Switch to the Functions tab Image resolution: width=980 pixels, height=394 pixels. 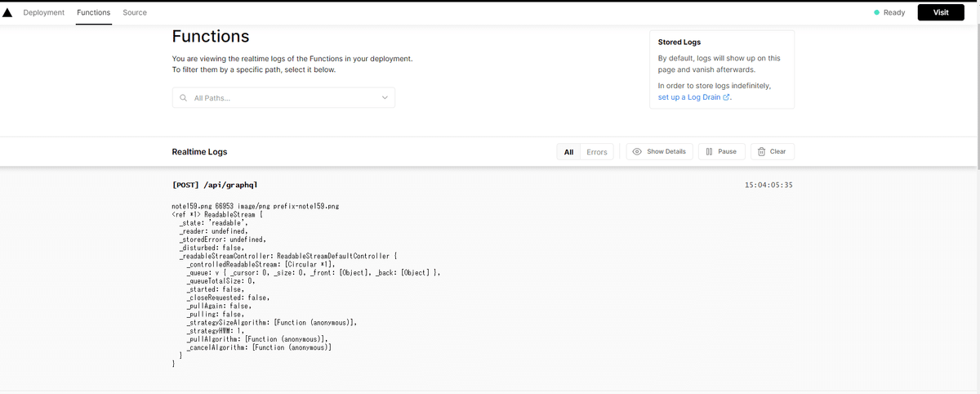pyautogui.click(x=94, y=12)
